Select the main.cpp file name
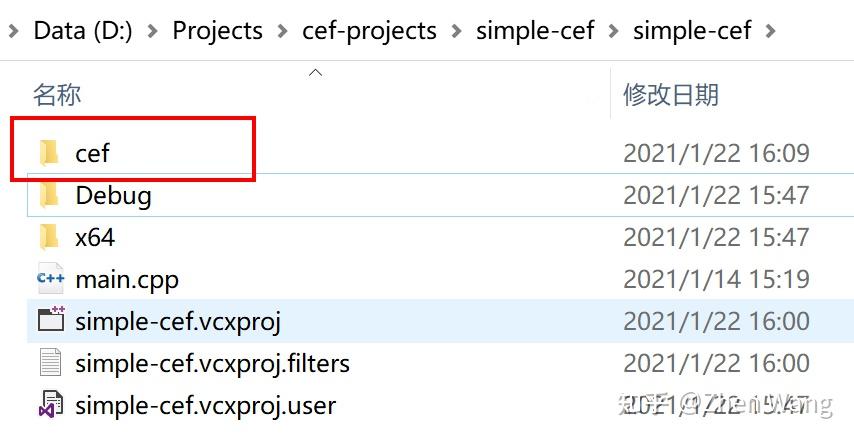Viewport: 854px width, 442px height. [127, 279]
